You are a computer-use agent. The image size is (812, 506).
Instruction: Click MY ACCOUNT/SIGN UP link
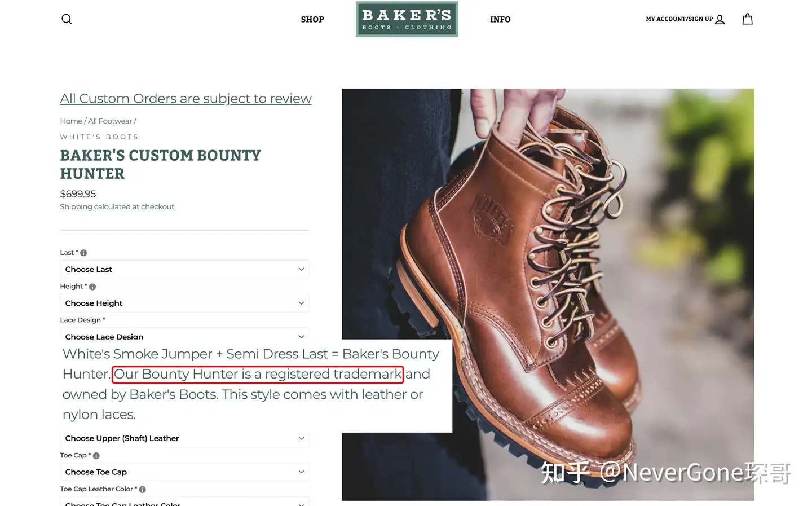[679, 19]
